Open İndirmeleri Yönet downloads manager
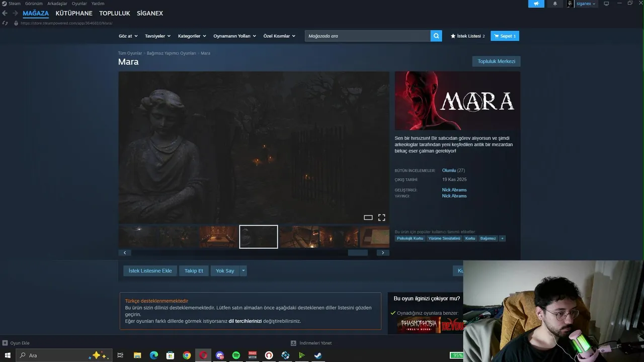Viewport: 644px width, 362px height. tap(311, 343)
